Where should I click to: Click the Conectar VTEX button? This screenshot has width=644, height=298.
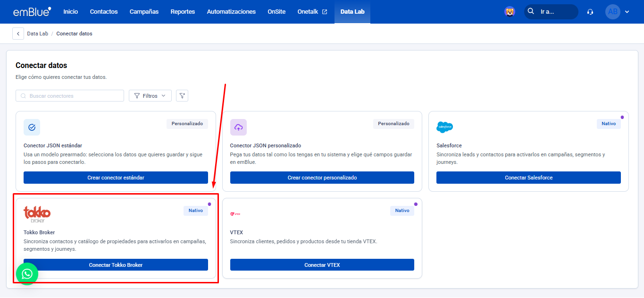coord(322,265)
